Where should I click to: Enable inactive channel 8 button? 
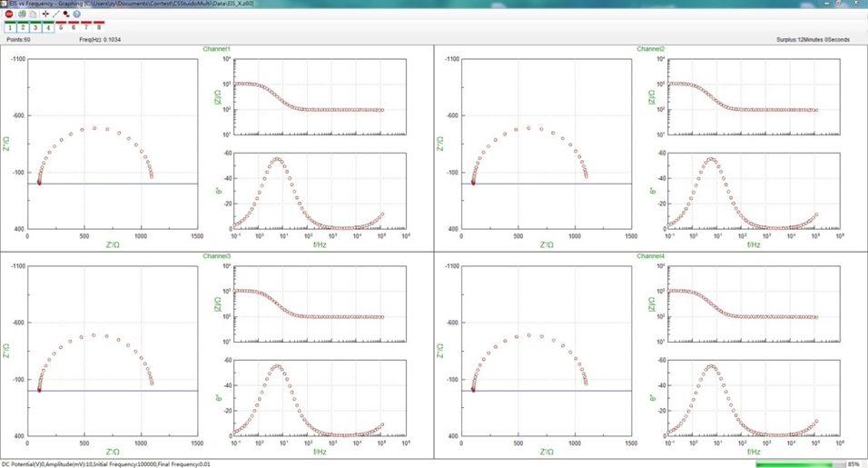(99, 27)
